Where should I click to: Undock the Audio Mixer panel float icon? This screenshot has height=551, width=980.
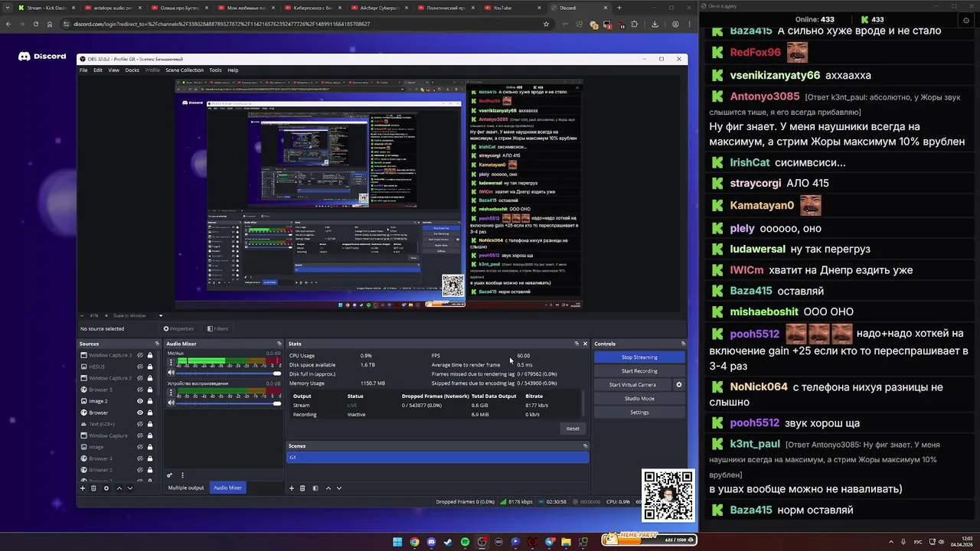279,344
